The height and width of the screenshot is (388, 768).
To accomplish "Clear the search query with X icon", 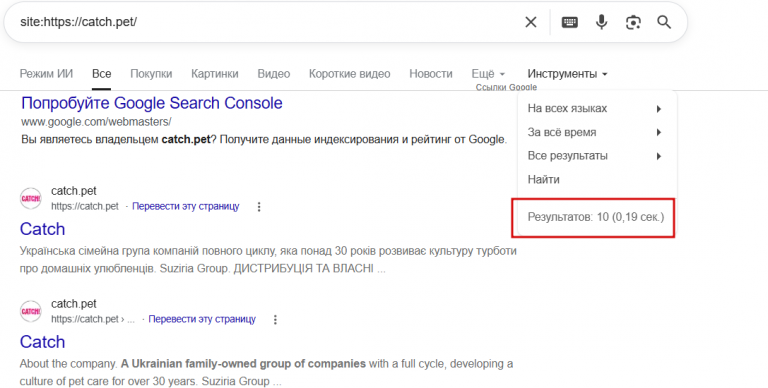I will point(531,22).
